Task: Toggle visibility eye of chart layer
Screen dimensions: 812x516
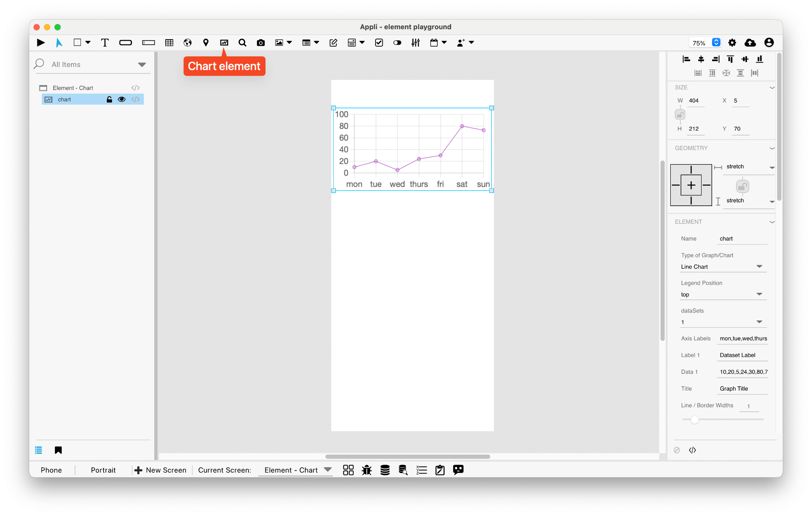Action: 121,99
